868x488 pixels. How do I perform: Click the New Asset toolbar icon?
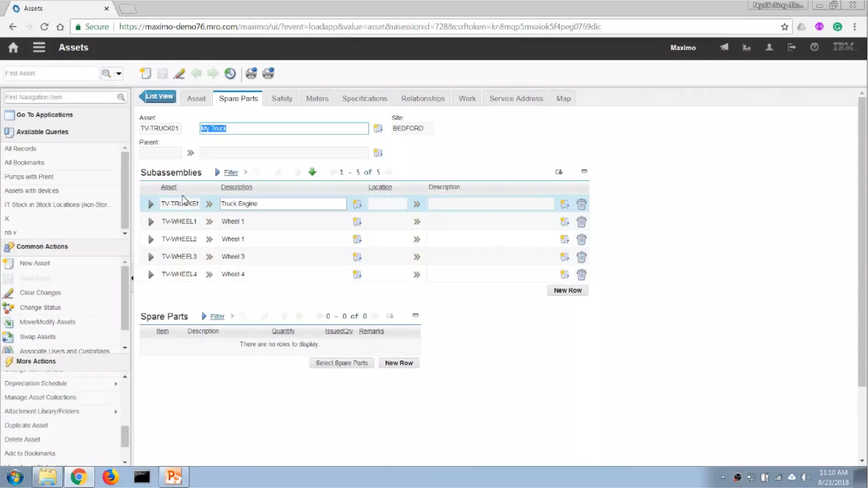coord(145,73)
